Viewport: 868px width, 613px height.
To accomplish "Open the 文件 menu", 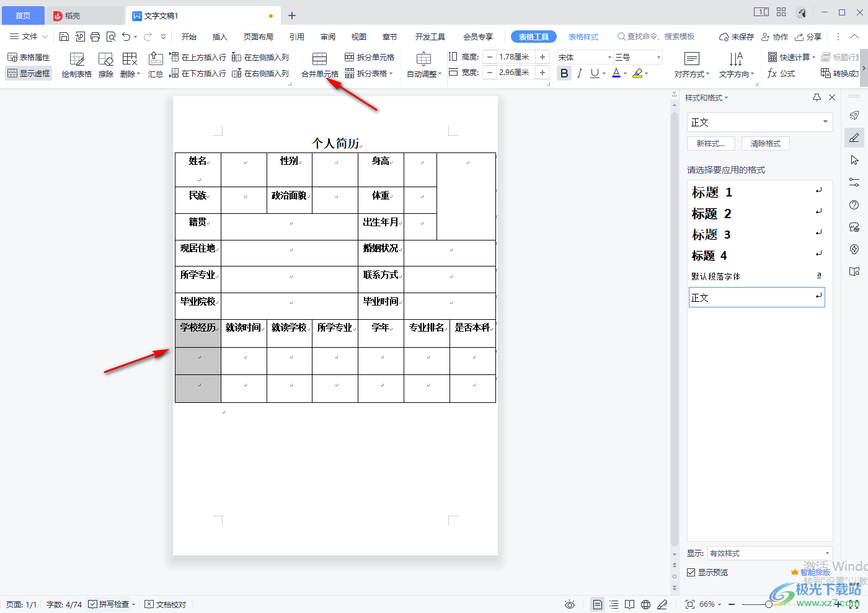I will coord(29,37).
